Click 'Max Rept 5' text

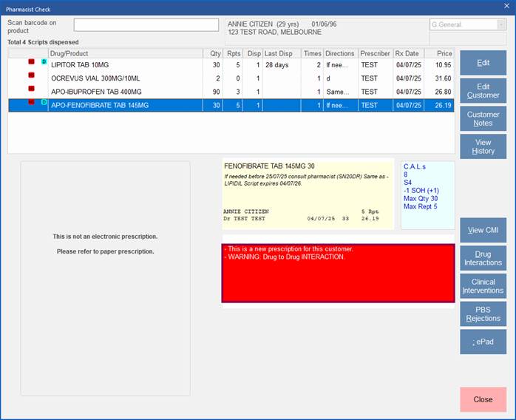420,206
